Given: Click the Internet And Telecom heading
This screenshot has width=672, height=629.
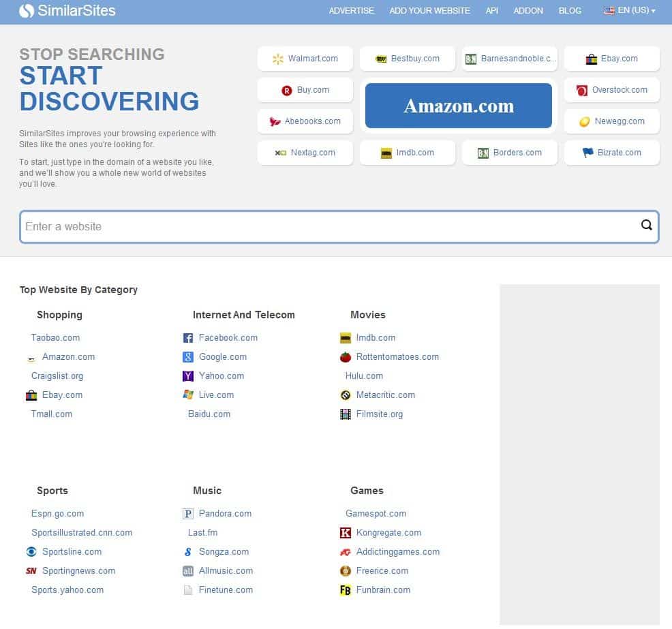Looking at the screenshot, I should [x=243, y=315].
